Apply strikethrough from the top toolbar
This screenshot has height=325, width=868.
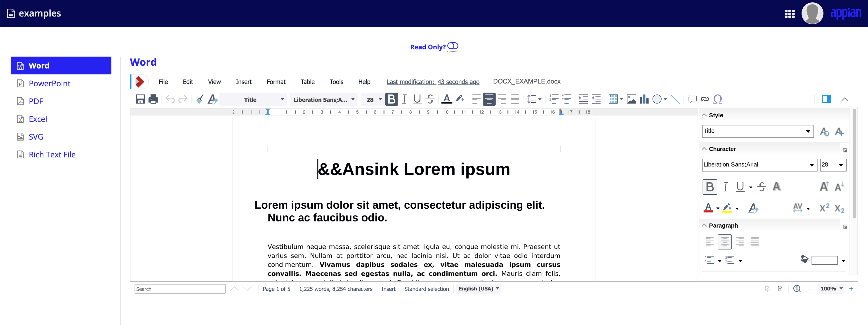(x=430, y=99)
